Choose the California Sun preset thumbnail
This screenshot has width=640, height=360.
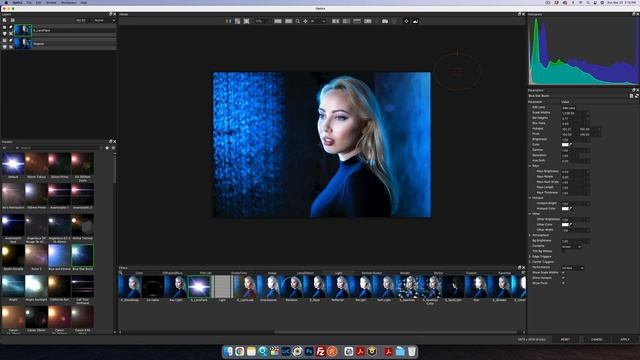pyautogui.click(x=60, y=286)
